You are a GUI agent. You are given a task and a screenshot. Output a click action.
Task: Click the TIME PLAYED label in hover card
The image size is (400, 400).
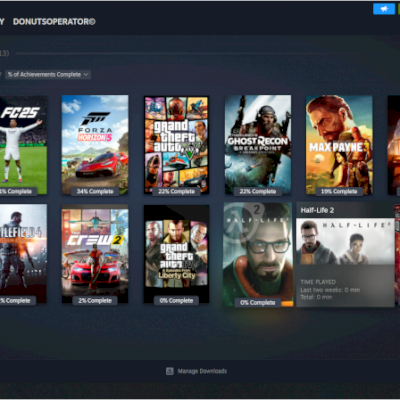[318, 282]
